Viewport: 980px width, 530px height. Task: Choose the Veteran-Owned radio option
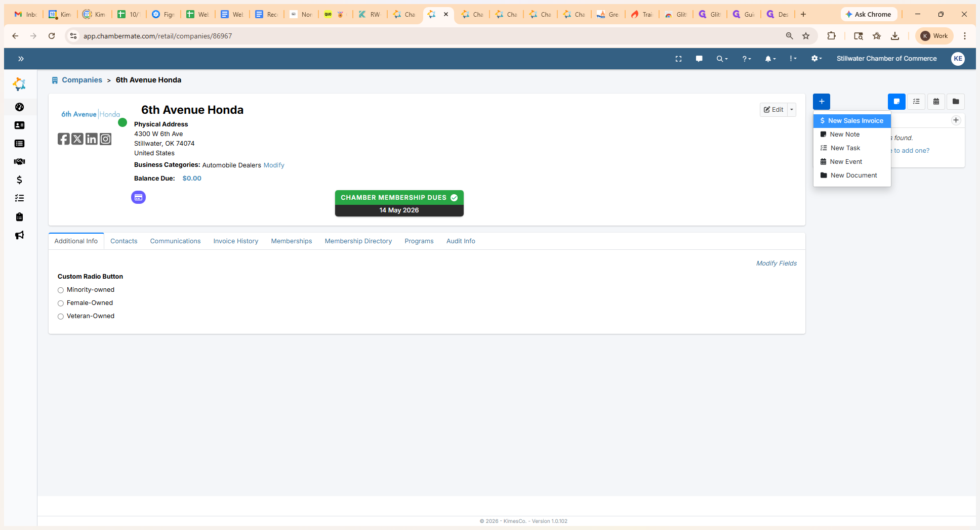click(x=61, y=317)
